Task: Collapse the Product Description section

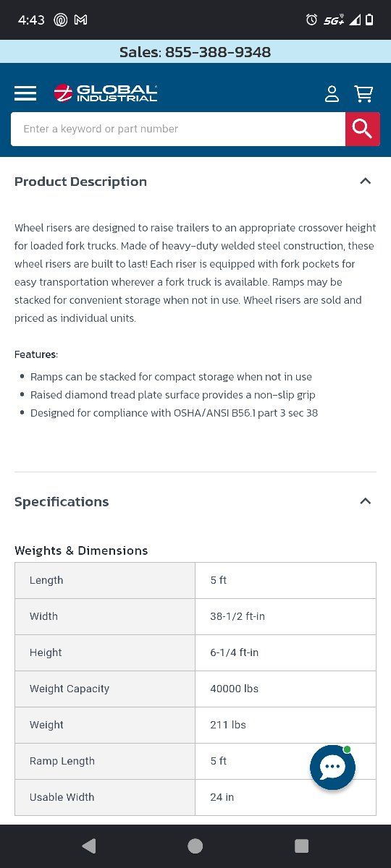Action: pos(365,181)
